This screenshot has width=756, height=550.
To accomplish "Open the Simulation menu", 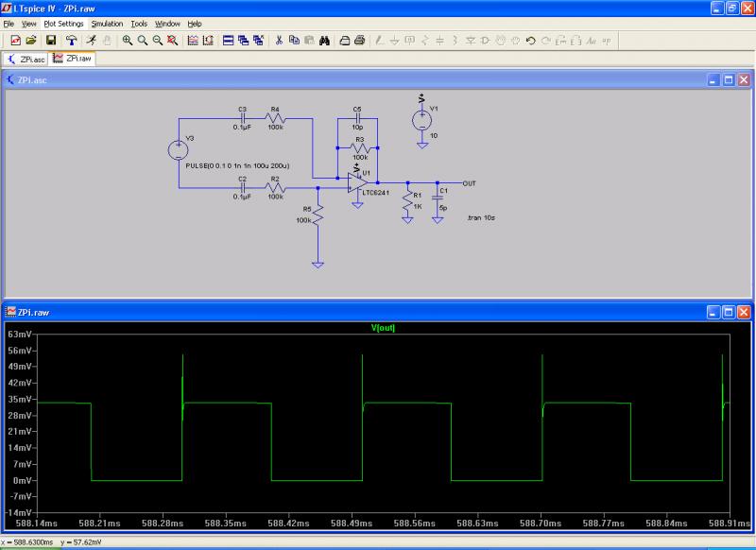I will 107,23.
